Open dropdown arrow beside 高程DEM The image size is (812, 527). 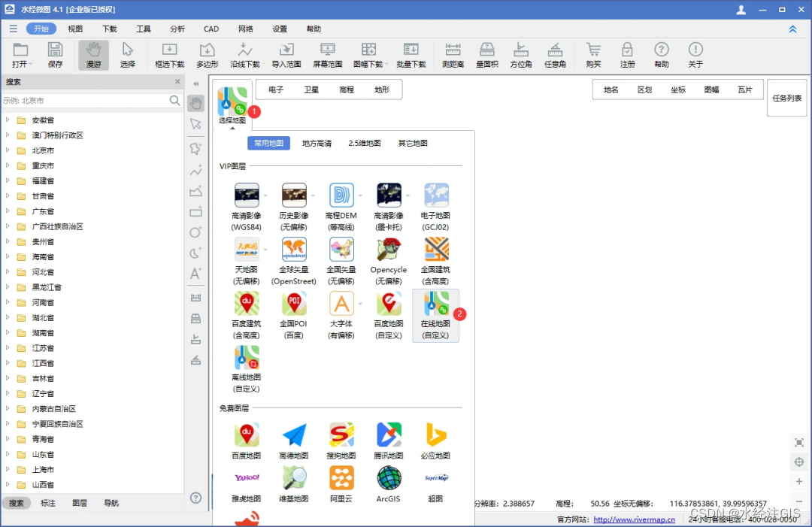tap(360, 195)
